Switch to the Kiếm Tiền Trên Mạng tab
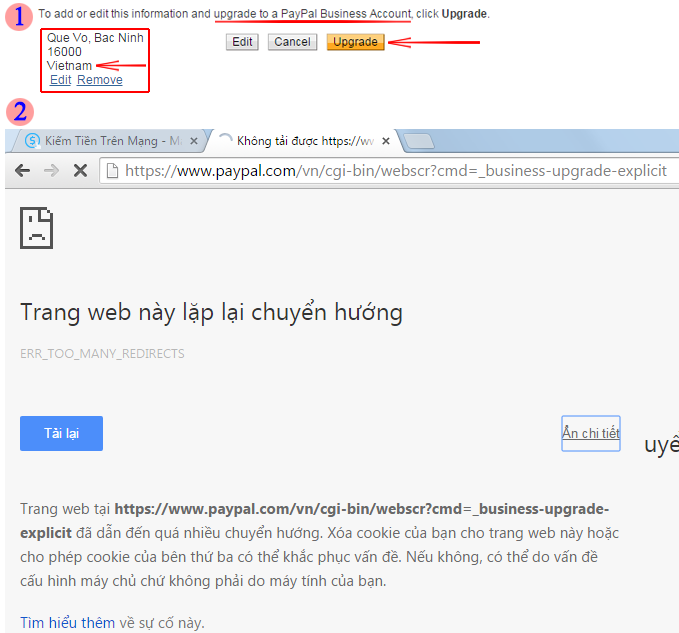The width and height of the screenshot is (679, 633). [x=108, y=141]
